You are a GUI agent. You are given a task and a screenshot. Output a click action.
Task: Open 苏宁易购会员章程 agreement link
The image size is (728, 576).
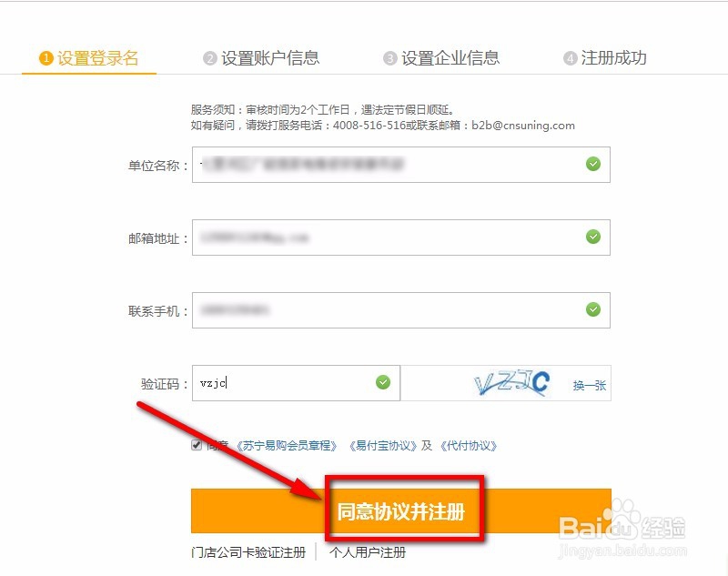pyautogui.click(x=287, y=446)
